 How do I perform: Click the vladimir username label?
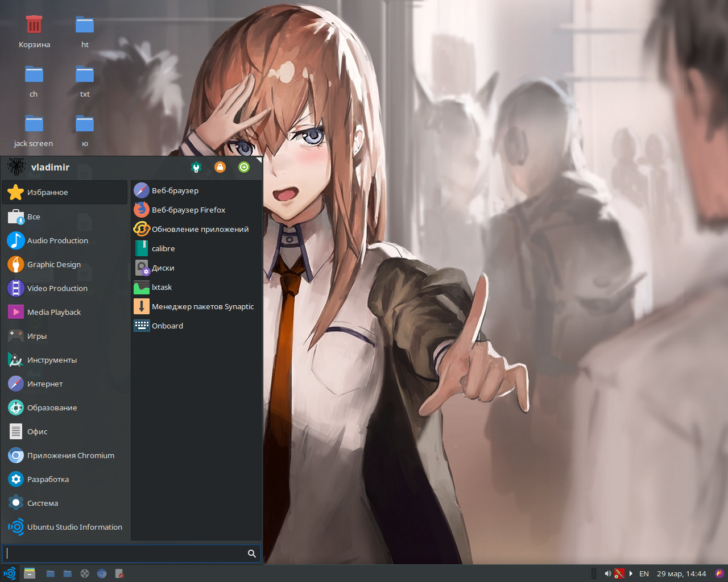click(x=50, y=167)
